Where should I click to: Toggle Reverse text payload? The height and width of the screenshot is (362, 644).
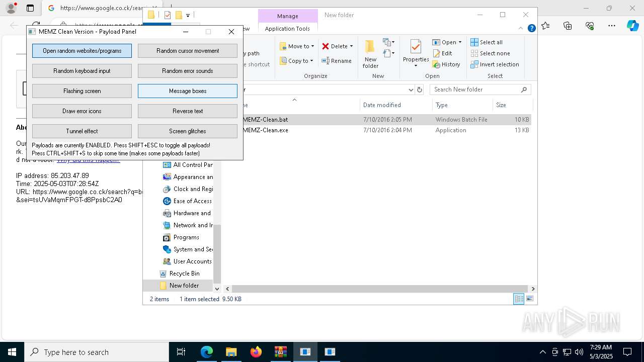point(188,111)
